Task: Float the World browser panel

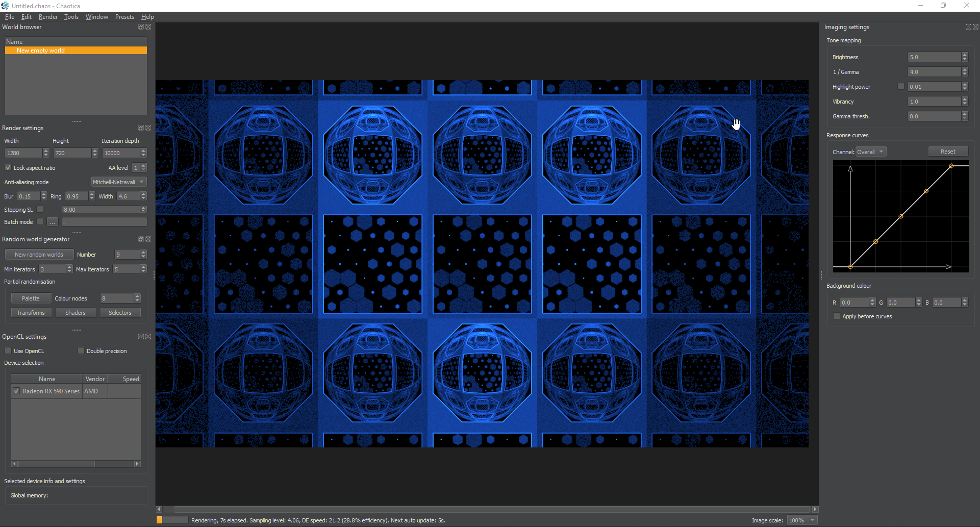Action: click(x=141, y=27)
